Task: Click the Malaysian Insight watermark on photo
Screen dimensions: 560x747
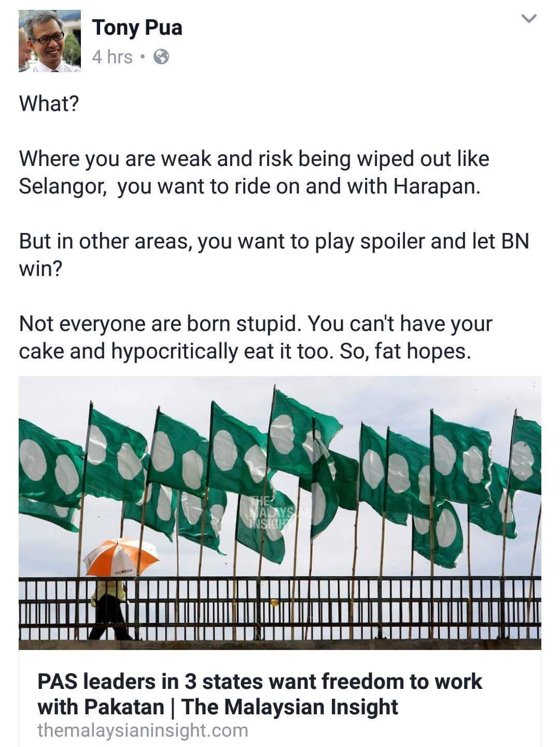Action: point(273,513)
